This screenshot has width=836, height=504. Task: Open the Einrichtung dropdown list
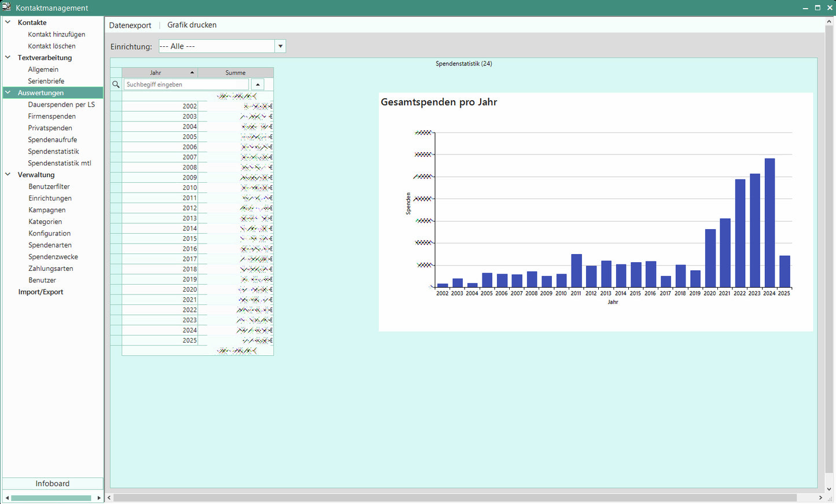pyautogui.click(x=280, y=46)
